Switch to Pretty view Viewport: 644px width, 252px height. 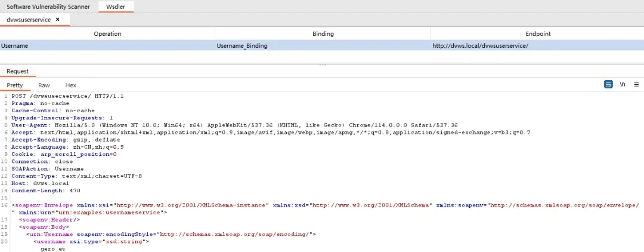coord(15,85)
